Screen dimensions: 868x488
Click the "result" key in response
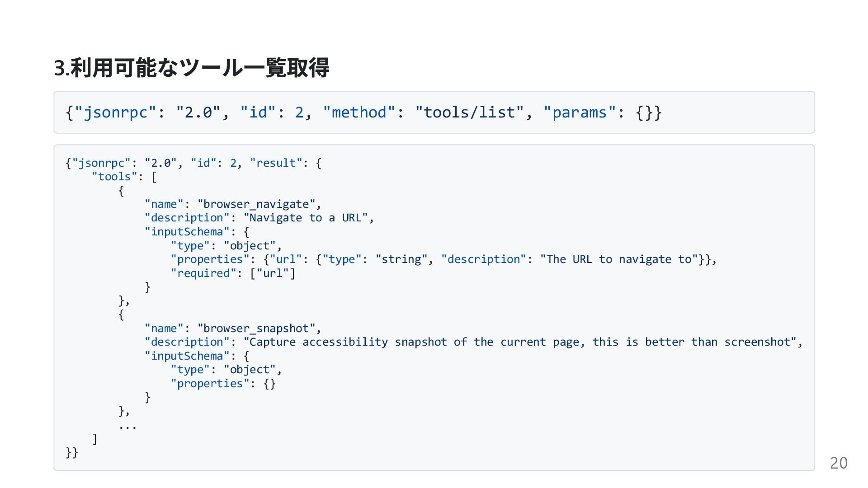pos(276,163)
